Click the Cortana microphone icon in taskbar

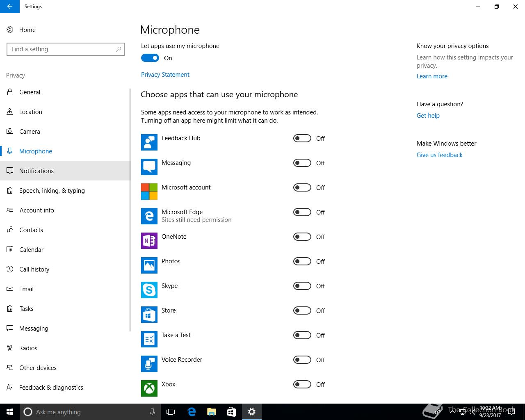[152, 412]
